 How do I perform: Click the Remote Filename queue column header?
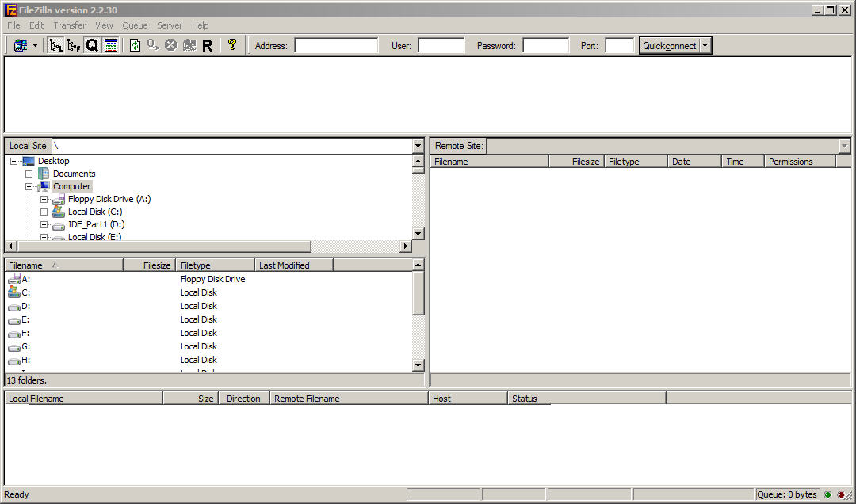tap(350, 399)
